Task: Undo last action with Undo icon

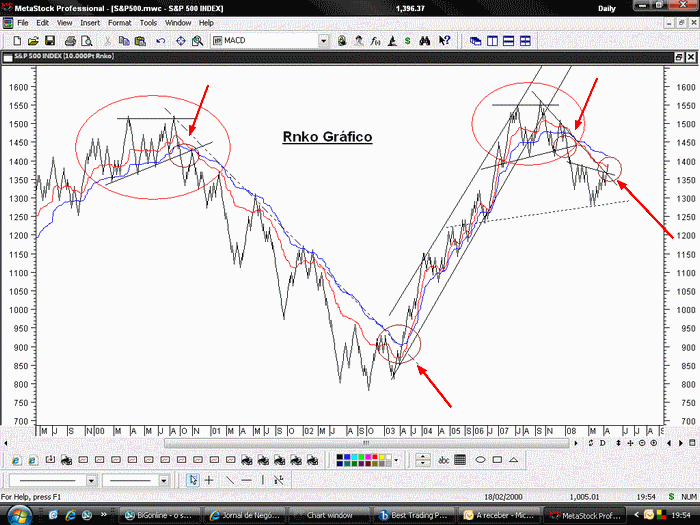Action: coord(161,41)
